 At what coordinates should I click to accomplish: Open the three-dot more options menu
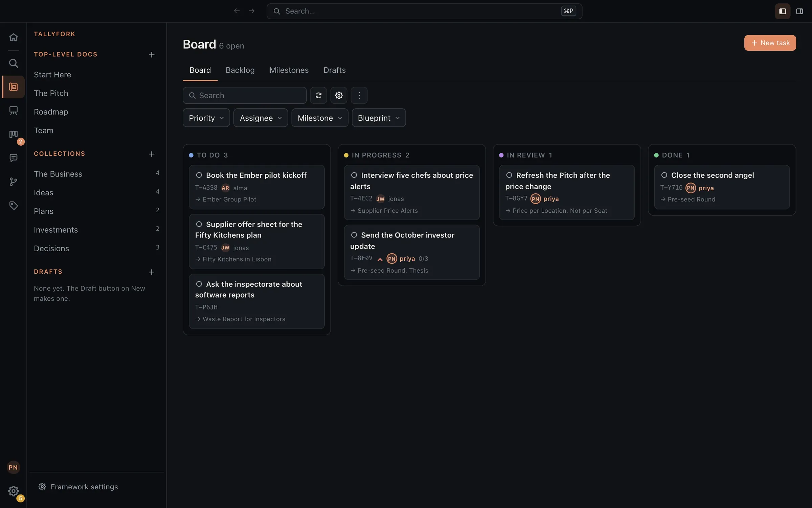pos(359,96)
